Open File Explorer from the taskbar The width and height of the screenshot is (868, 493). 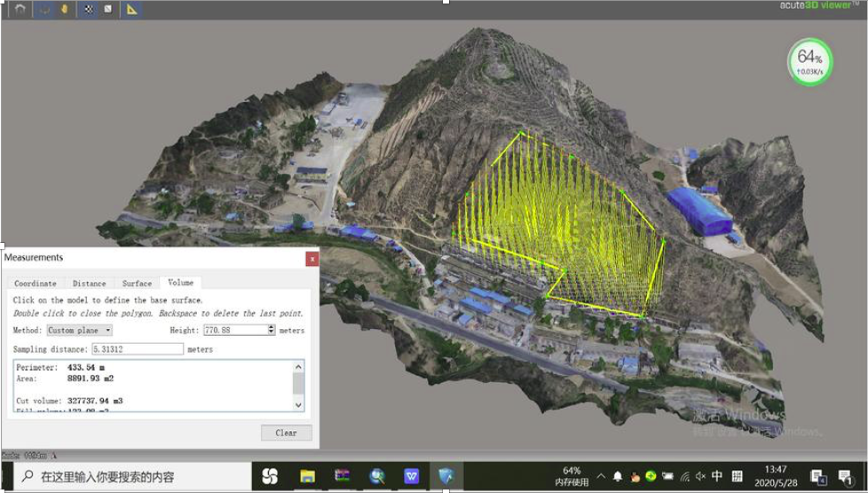307,476
